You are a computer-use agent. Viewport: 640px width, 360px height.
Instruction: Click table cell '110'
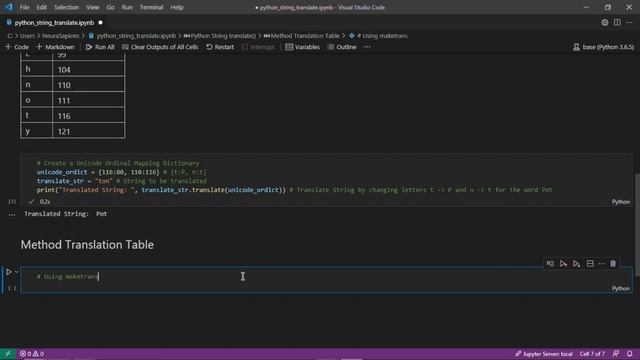(x=64, y=85)
